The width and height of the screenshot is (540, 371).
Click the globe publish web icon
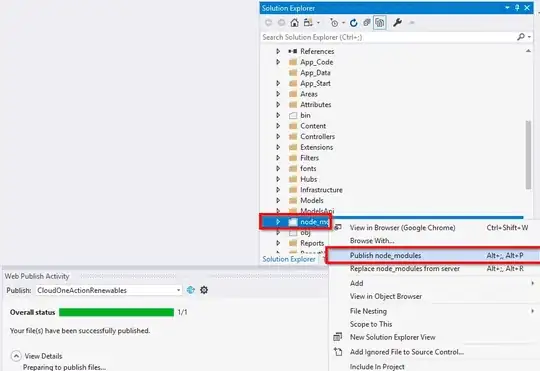click(190, 290)
